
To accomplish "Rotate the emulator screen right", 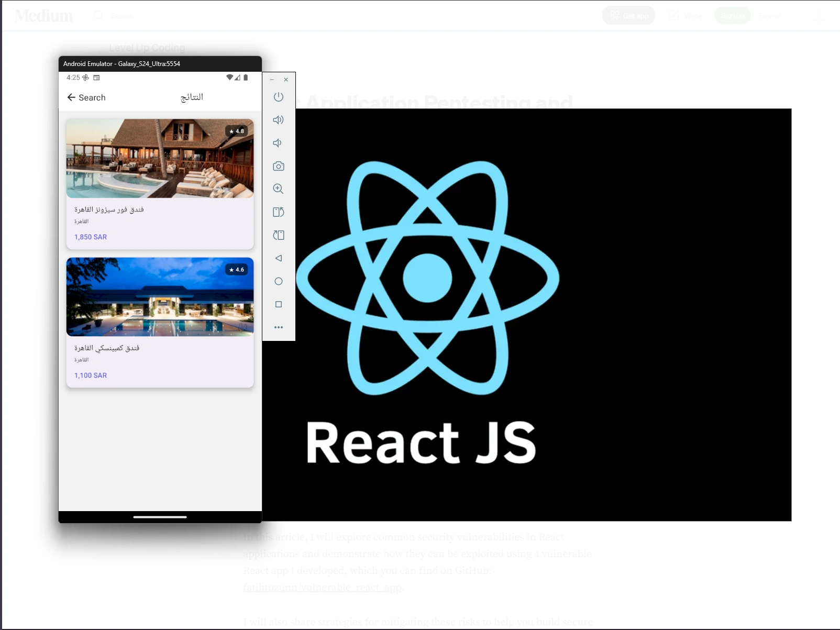I will 278,235.
